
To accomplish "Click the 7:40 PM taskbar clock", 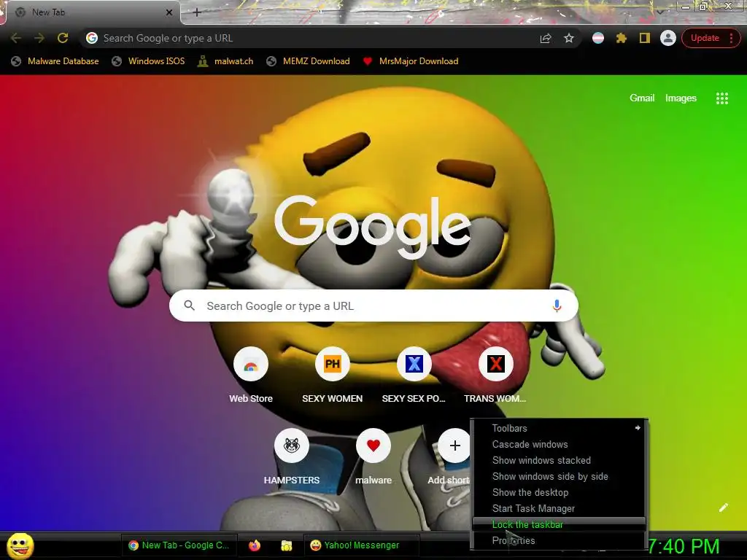I will [x=683, y=546].
